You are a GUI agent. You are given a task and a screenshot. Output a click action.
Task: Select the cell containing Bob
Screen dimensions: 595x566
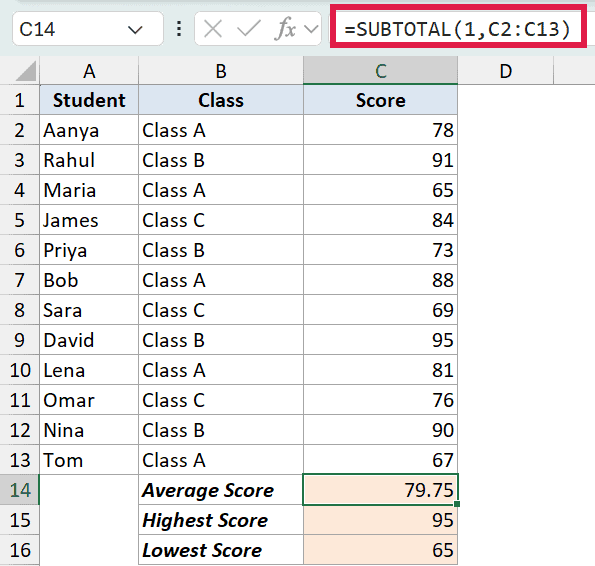coord(89,280)
